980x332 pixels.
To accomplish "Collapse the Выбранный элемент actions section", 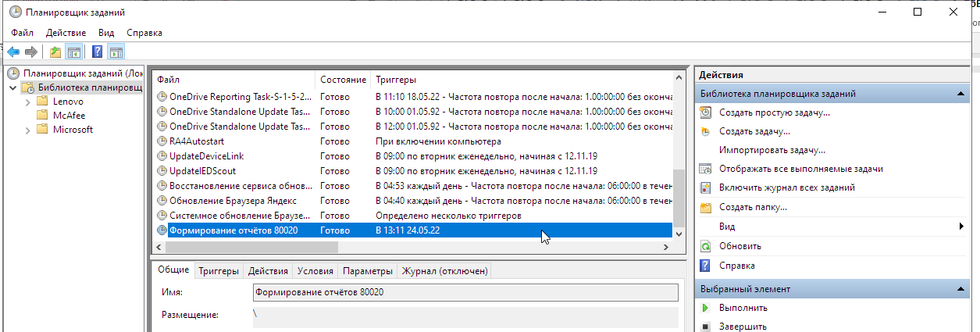I will tap(962, 289).
